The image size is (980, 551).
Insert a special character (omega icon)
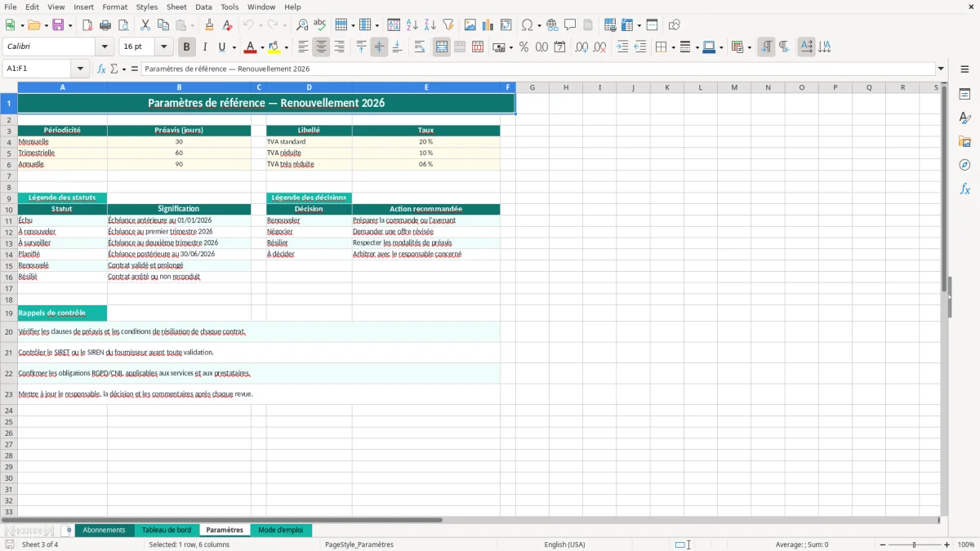pyautogui.click(x=527, y=25)
